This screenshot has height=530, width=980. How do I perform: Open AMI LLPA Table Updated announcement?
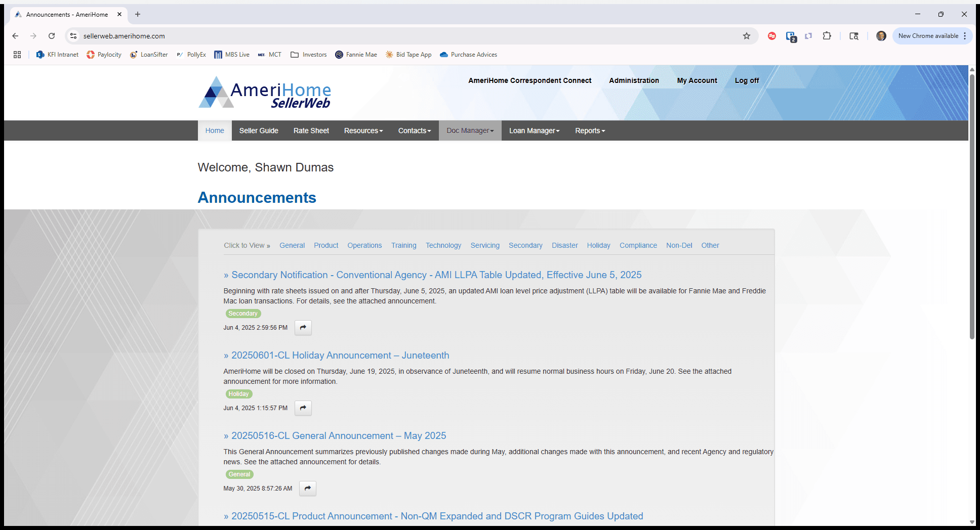point(433,275)
